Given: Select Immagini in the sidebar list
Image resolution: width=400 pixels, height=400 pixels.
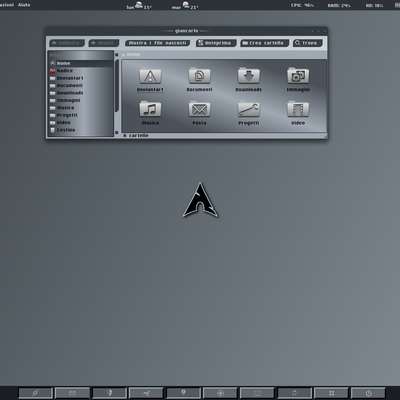Looking at the screenshot, I should click(81, 100).
